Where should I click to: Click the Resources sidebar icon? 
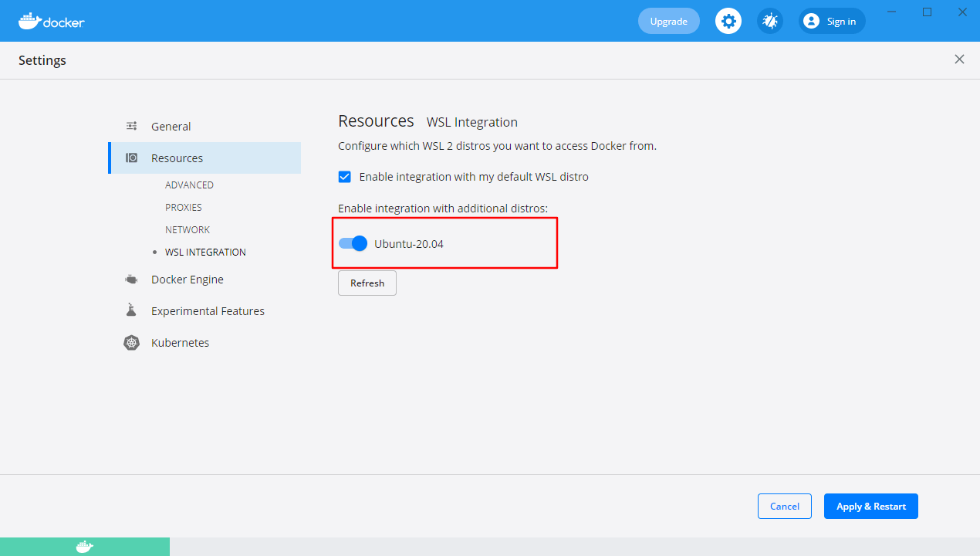(132, 158)
